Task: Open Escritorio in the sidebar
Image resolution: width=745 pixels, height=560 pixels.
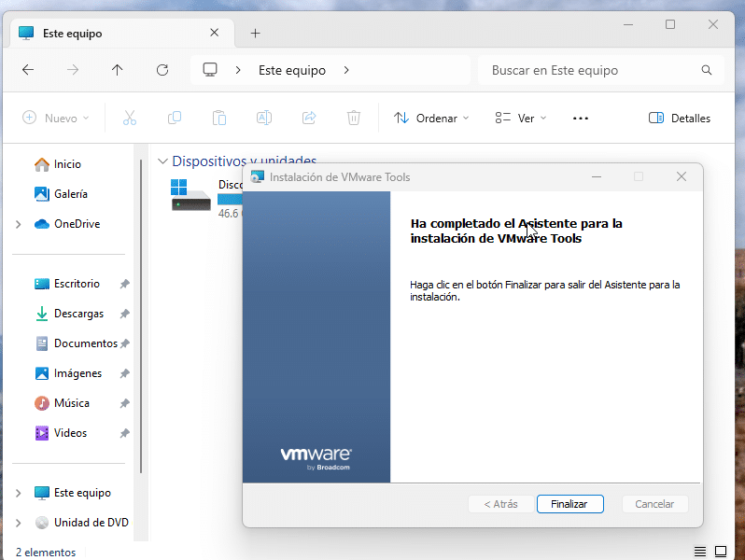Action: [77, 284]
